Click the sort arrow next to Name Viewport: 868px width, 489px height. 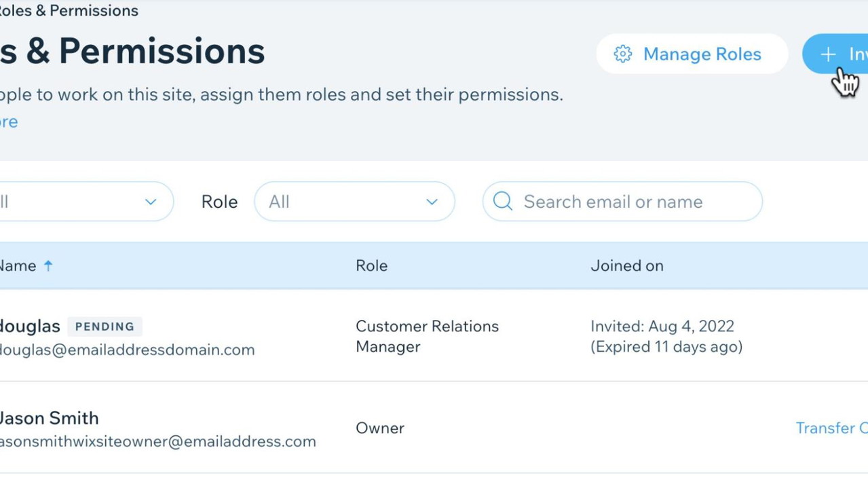tap(48, 266)
